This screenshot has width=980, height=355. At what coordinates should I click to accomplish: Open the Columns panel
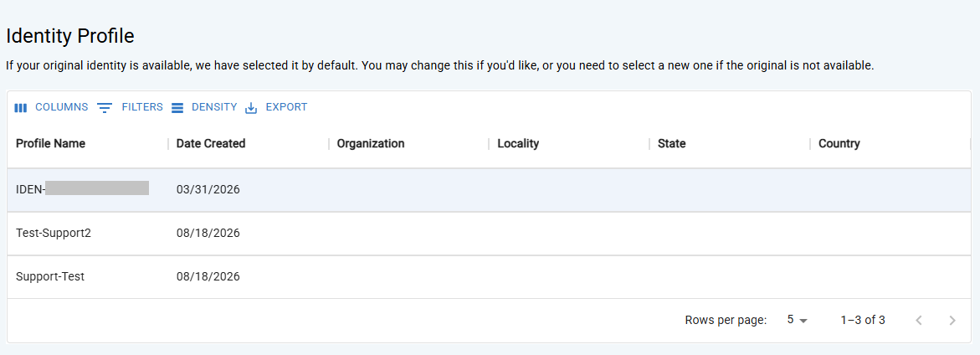point(51,107)
